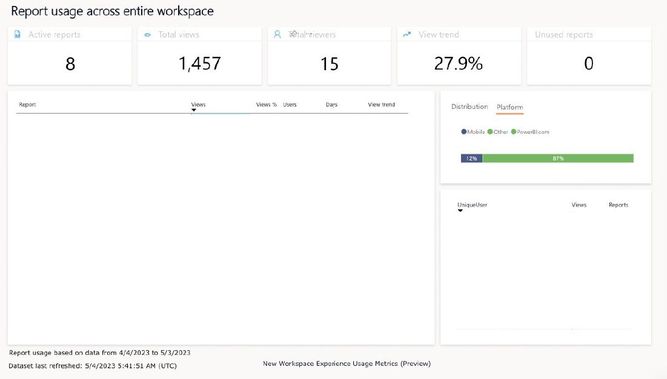Image resolution: width=667 pixels, height=379 pixels.
Task: Sort user table by Reports header
Action: 618,205
